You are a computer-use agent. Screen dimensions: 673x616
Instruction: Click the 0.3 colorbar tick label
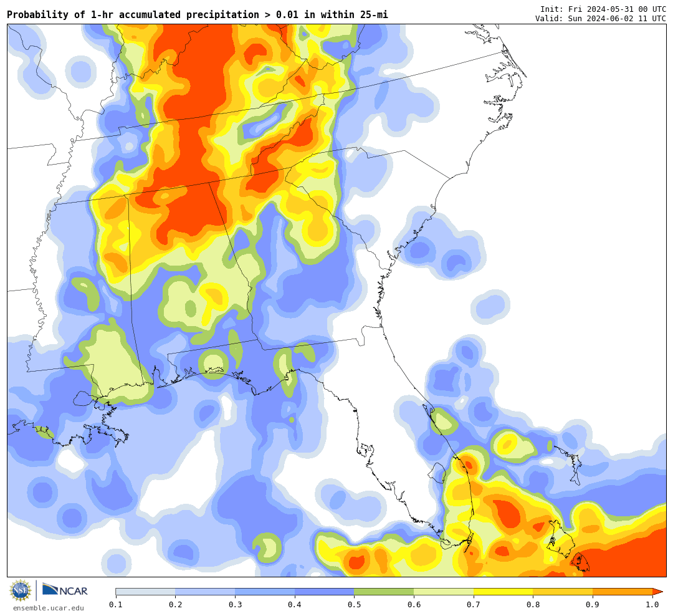point(235,605)
